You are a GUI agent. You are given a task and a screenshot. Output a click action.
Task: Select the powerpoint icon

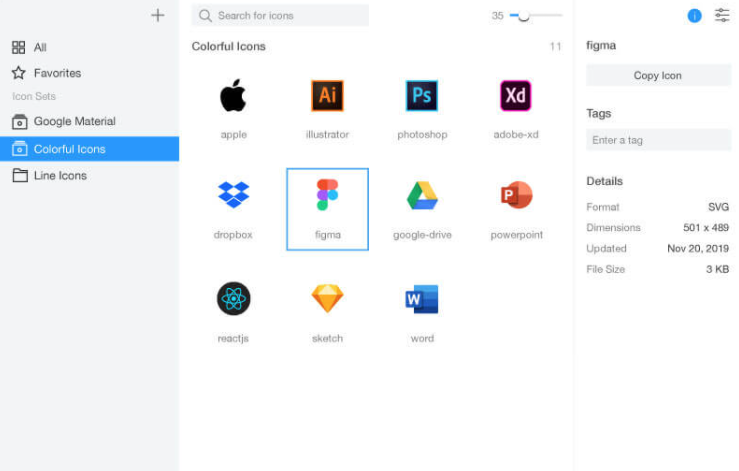point(517,194)
